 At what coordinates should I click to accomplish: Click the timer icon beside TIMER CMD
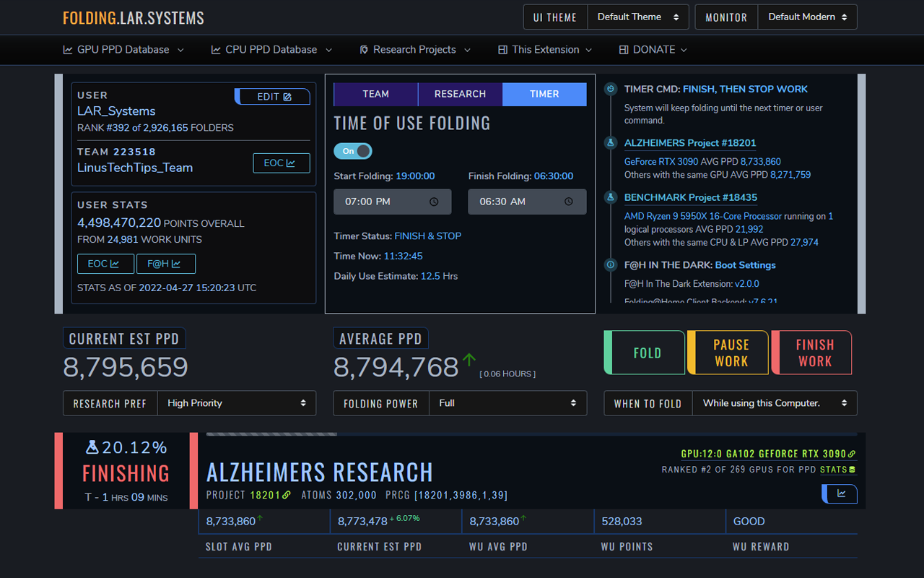pyautogui.click(x=611, y=89)
